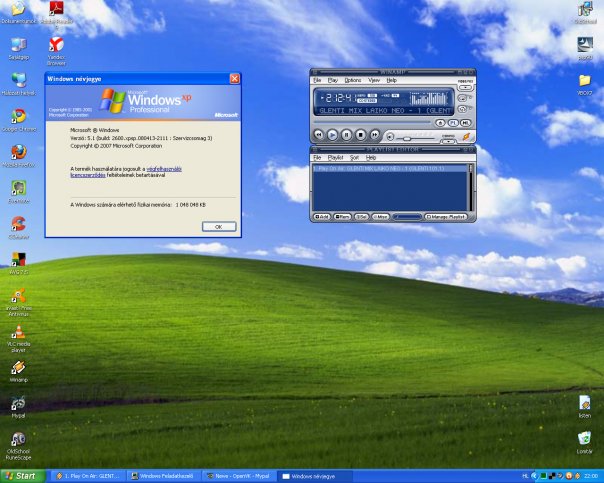Open the végfelhasználói licencszerződés link
Image resolution: width=604 pixels, height=483 pixels.
pos(126,172)
